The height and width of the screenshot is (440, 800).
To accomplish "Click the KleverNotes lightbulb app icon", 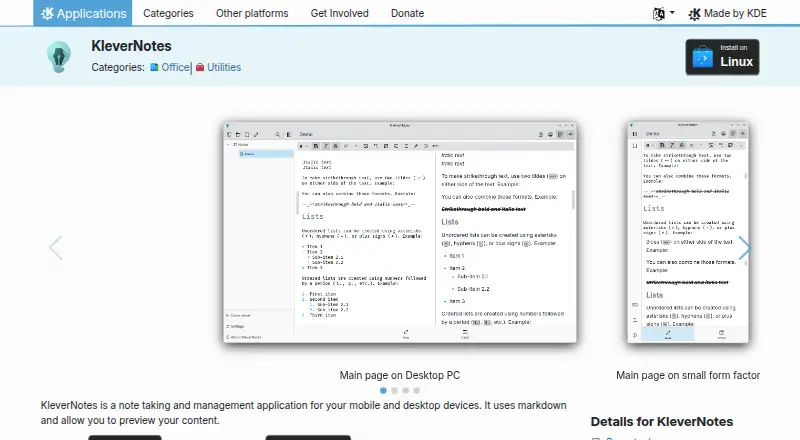I will [59, 57].
